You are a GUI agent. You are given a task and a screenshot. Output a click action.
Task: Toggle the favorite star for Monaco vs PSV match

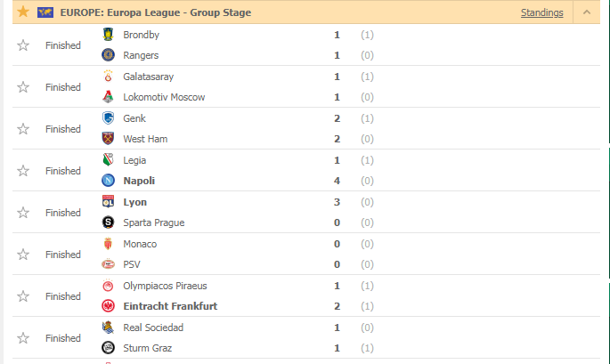click(x=23, y=254)
